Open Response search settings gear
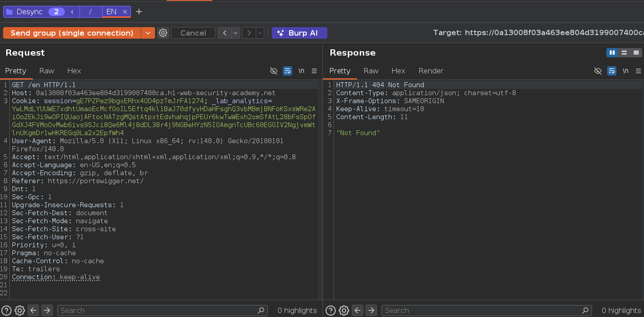The image size is (644, 317). pyautogui.click(x=344, y=310)
